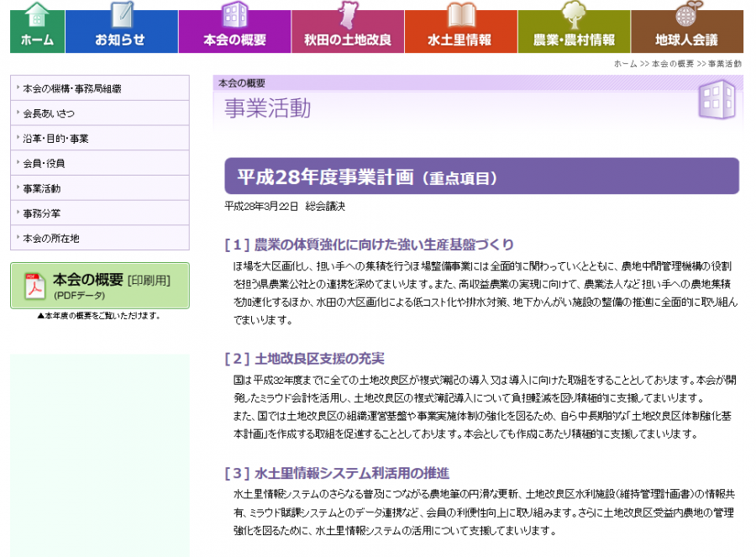
Task: Click the open book icon above 水土里情報
Action: [460, 15]
